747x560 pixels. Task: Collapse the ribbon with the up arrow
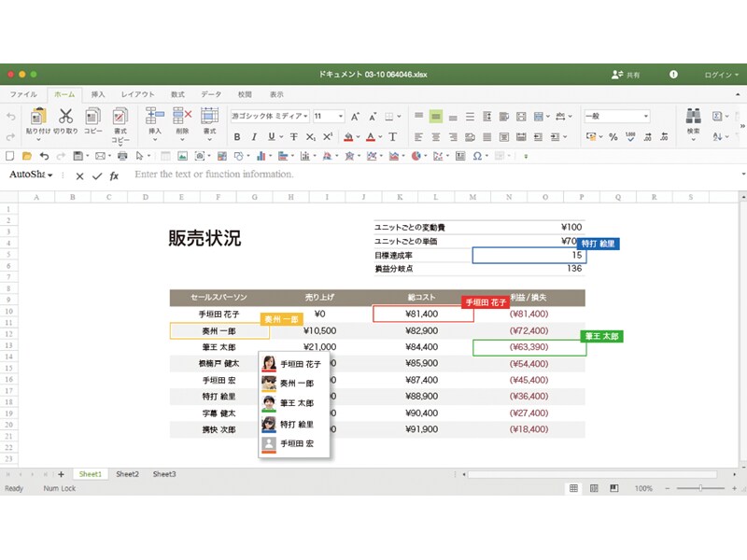pyautogui.click(x=738, y=95)
